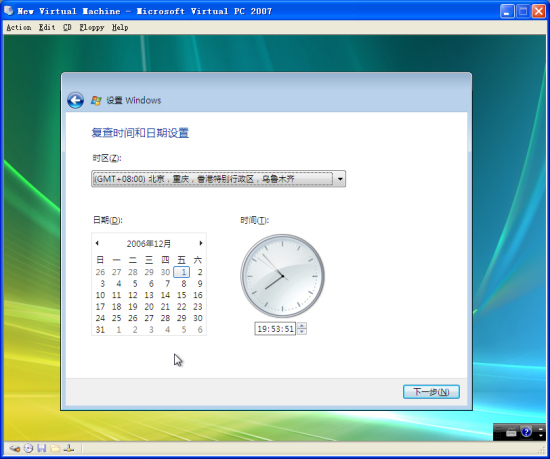Select December 15 in calendar

coord(181,295)
